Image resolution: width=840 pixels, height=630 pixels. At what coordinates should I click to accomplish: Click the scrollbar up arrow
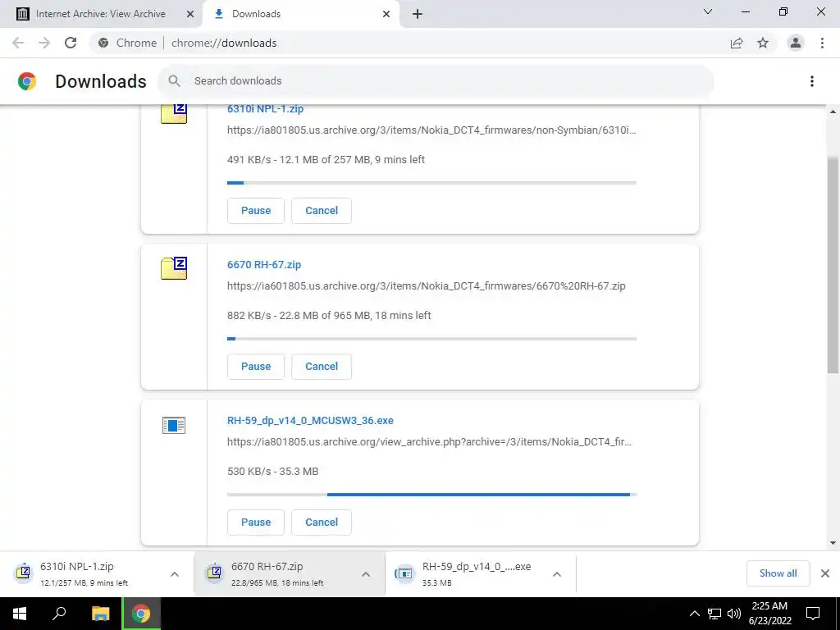click(833, 112)
